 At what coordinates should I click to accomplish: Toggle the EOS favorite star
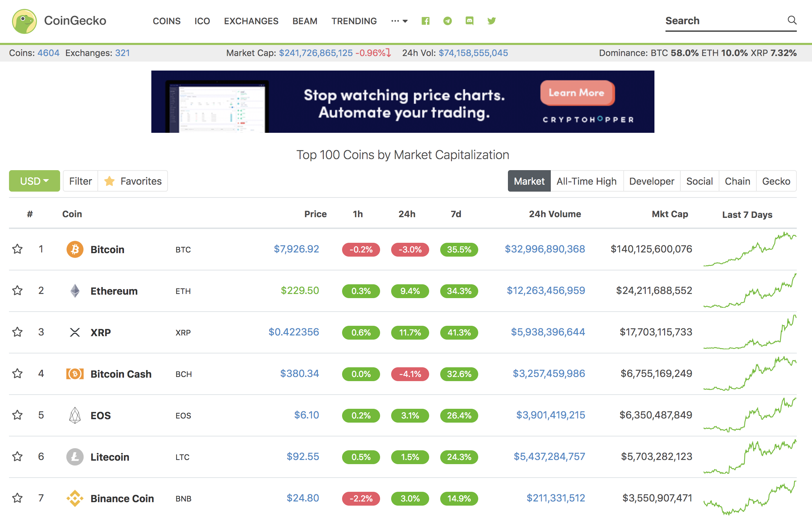click(x=17, y=415)
